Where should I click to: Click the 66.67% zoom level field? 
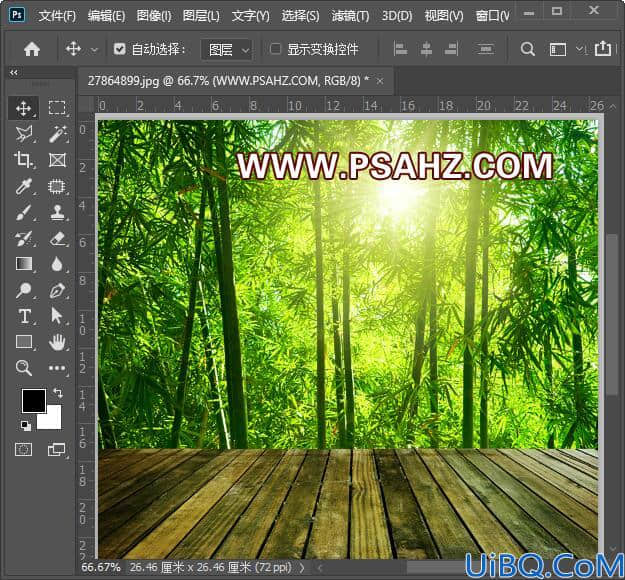(101, 567)
